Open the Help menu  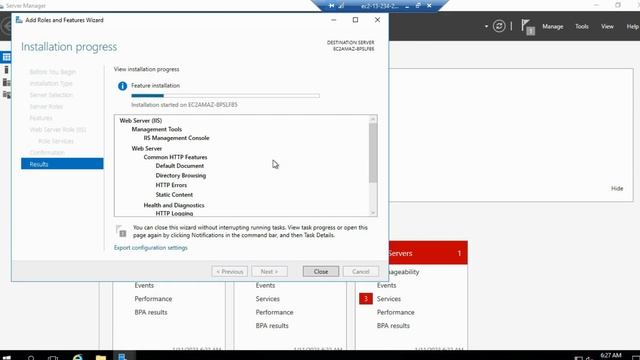(x=632, y=27)
